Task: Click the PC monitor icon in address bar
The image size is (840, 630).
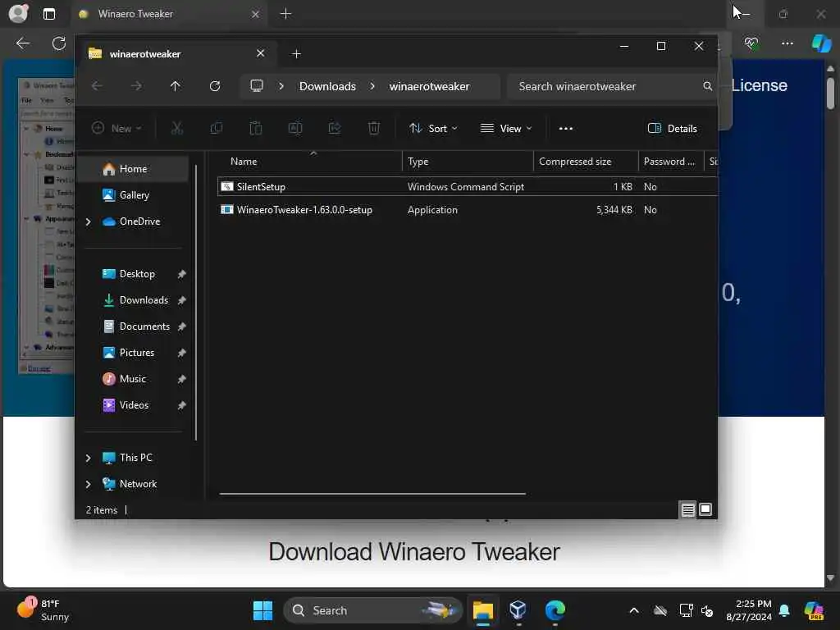Action: pos(257,85)
